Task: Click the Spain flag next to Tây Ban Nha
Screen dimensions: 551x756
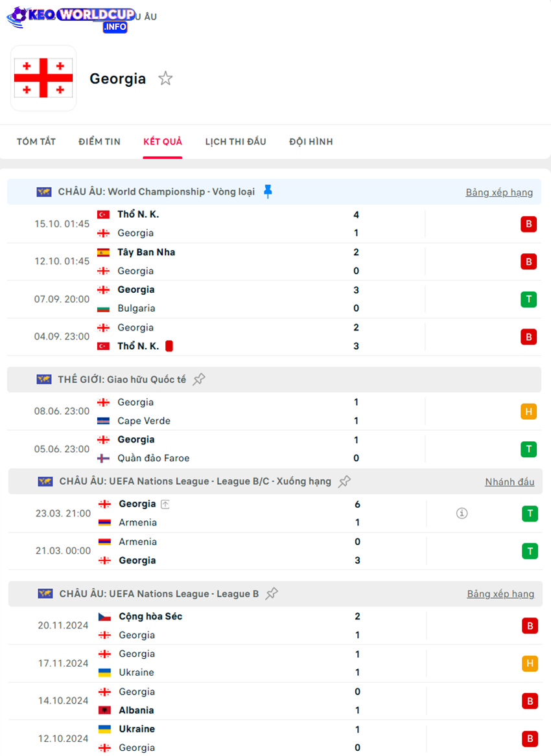Action: [103, 252]
